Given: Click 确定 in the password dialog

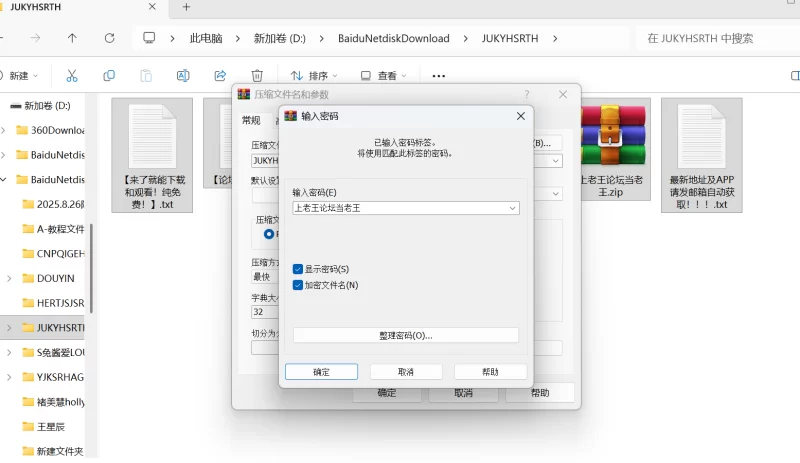Looking at the screenshot, I should (x=321, y=371).
